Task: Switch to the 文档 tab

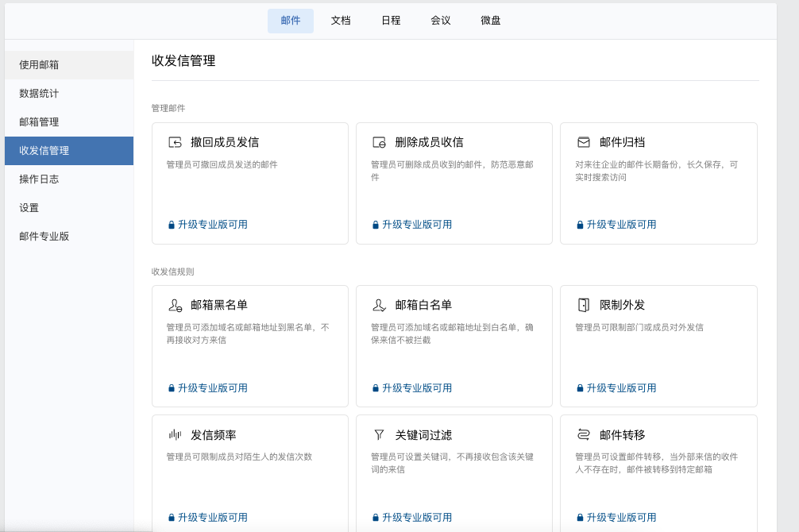Action: [x=341, y=21]
